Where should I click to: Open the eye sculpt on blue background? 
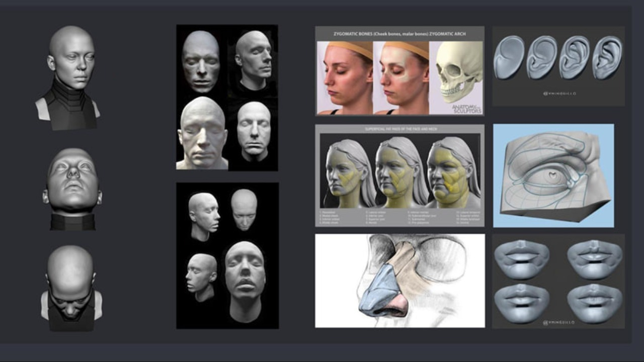(x=553, y=176)
